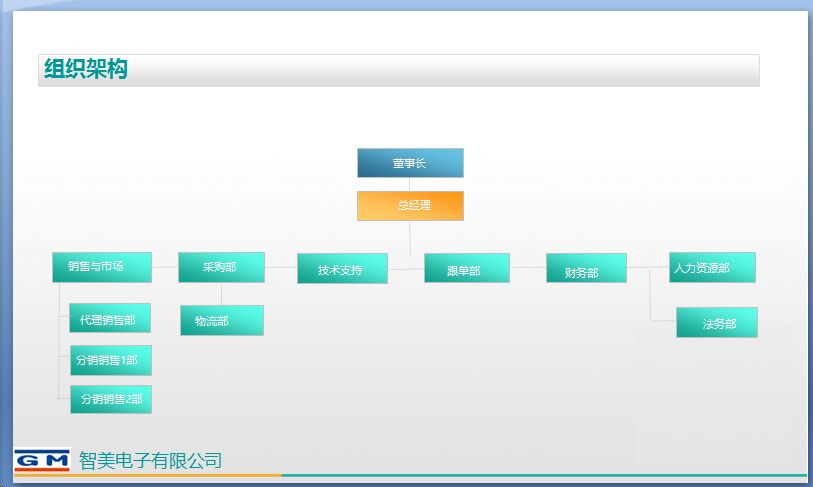Click the 技术支持 box

pos(343,269)
